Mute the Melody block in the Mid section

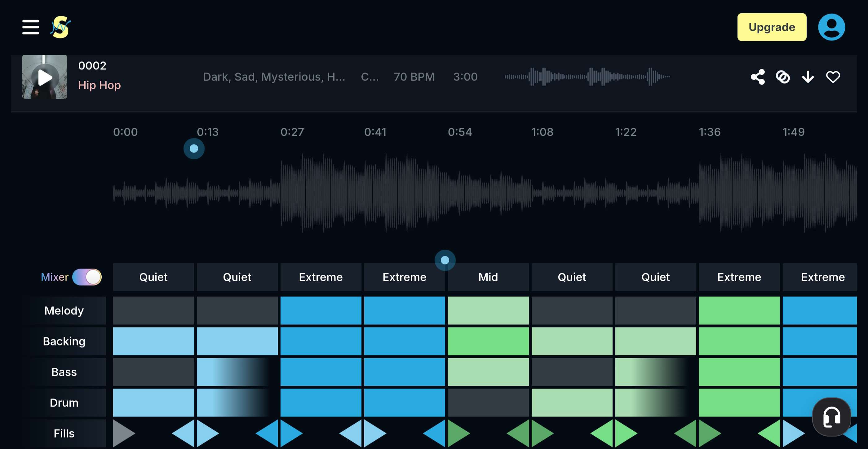[488, 310]
